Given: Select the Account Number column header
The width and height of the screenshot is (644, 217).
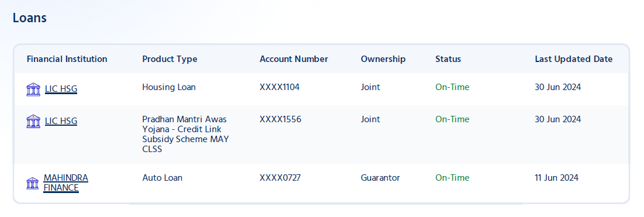Looking at the screenshot, I should click(x=294, y=59).
